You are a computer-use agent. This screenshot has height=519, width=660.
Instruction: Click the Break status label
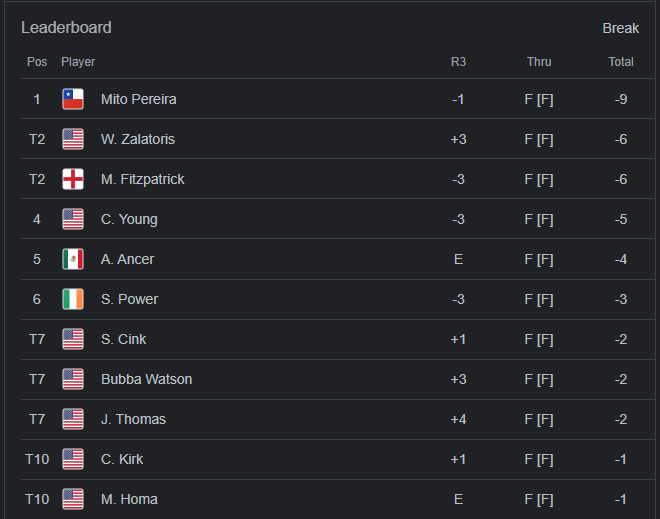point(620,28)
